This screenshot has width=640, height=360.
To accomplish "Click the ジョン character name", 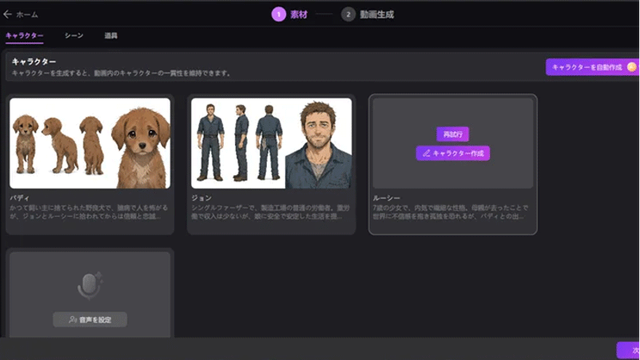I will pyautogui.click(x=202, y=198).
